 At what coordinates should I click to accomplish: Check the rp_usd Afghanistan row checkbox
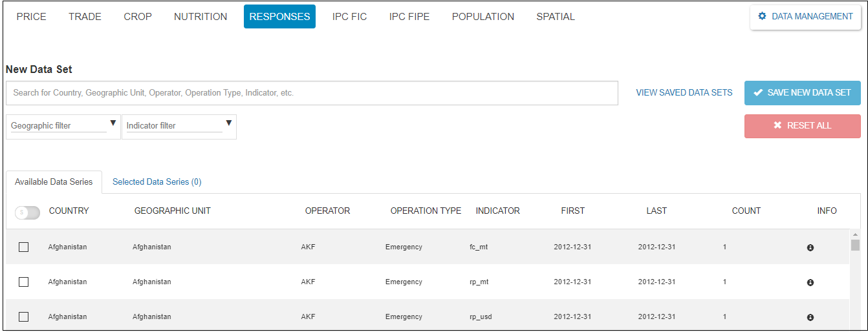coord(24,317)
